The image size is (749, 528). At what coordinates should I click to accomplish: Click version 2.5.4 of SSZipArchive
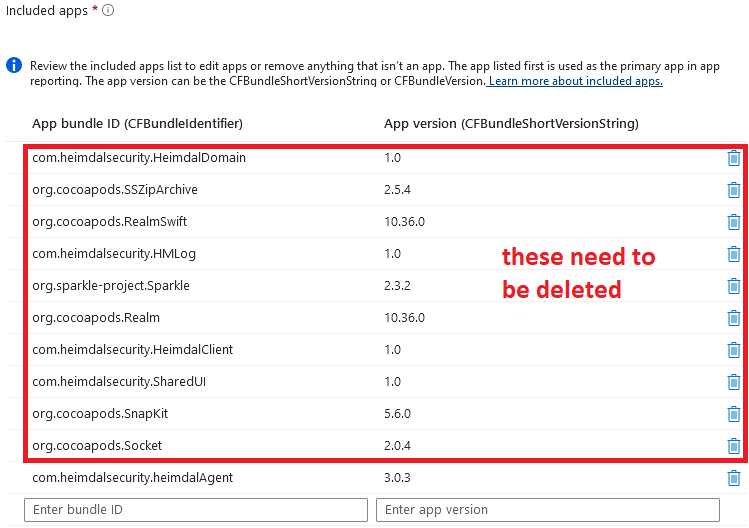tap(397, 190)
